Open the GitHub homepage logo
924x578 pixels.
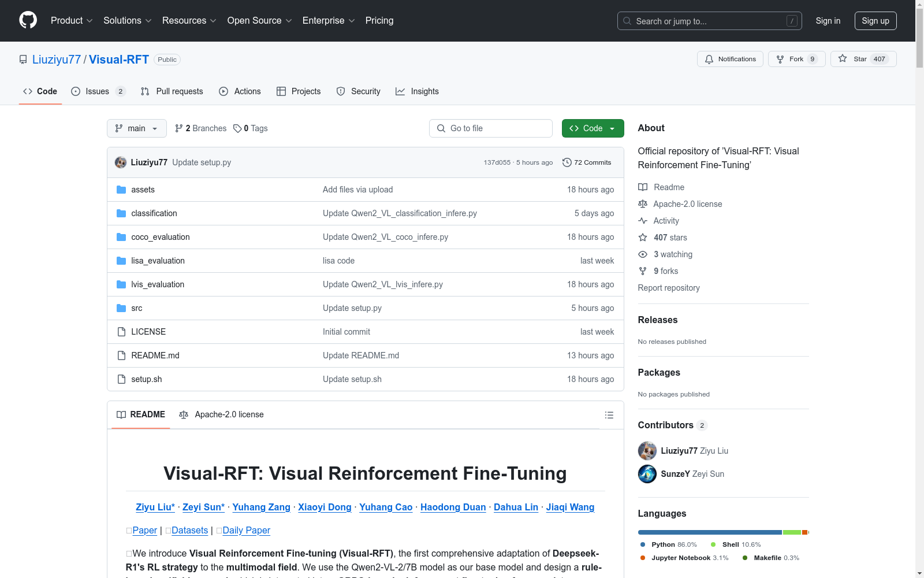[28, 20]
